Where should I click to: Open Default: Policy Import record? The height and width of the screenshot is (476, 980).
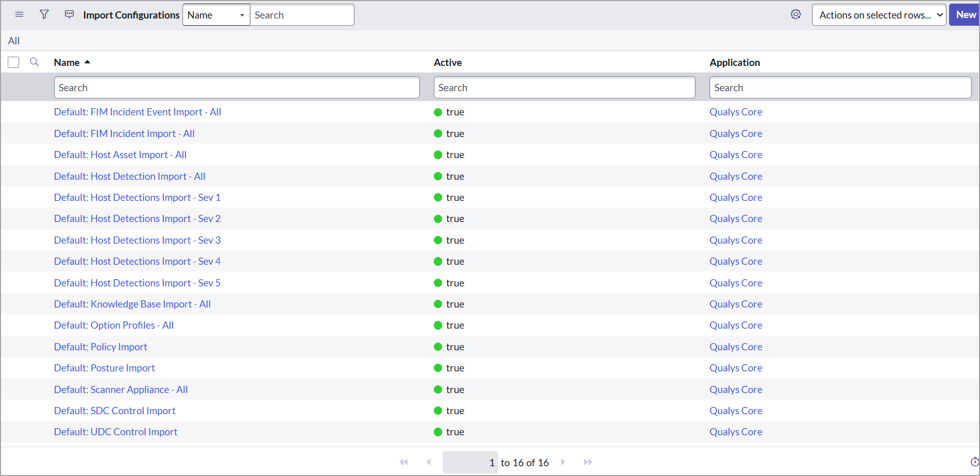pyautogui.click(x=100, y=347)
